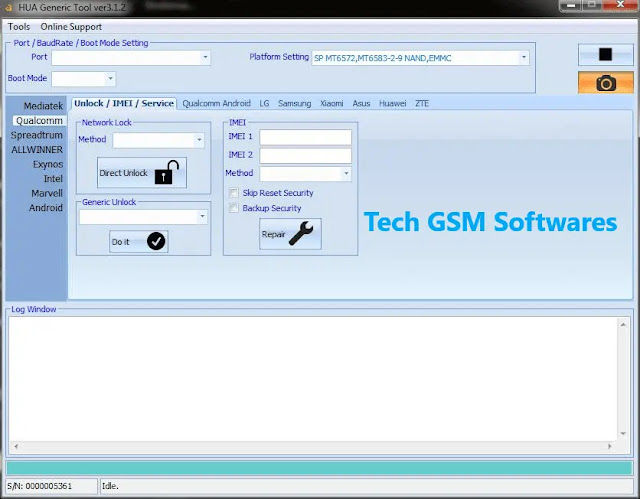Click the IMEI 1 input field
This screenshot has height=499, width=640.
(x=305, y=137)
